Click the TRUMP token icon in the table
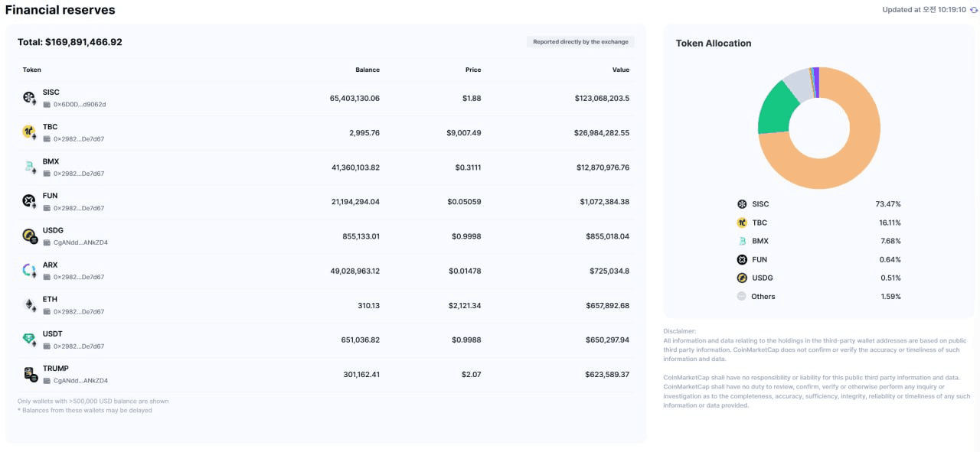980x452 pixels. pos(29,374)
